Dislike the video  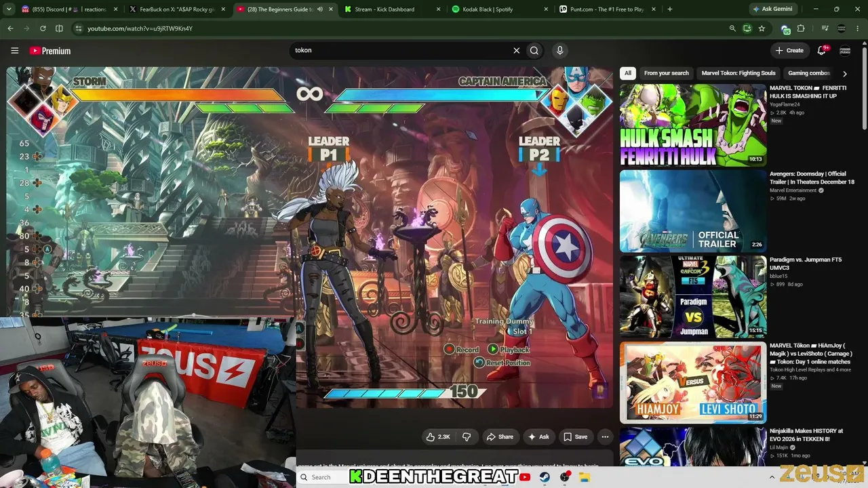click(x=466, y=437)
